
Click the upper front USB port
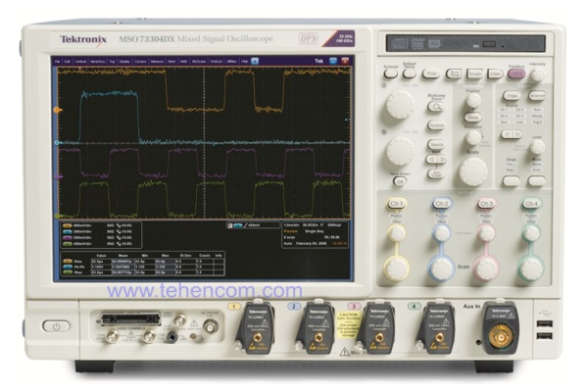coord(544,324)
